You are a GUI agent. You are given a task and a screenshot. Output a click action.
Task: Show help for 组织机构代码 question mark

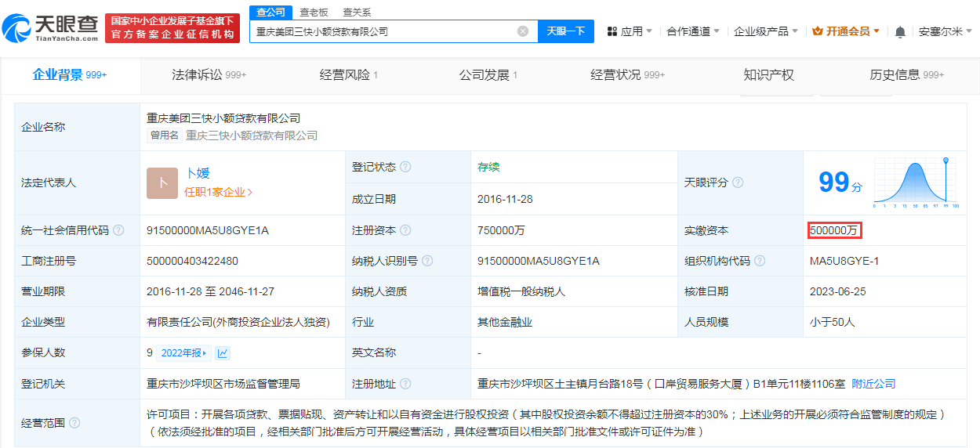pos(760,261)
